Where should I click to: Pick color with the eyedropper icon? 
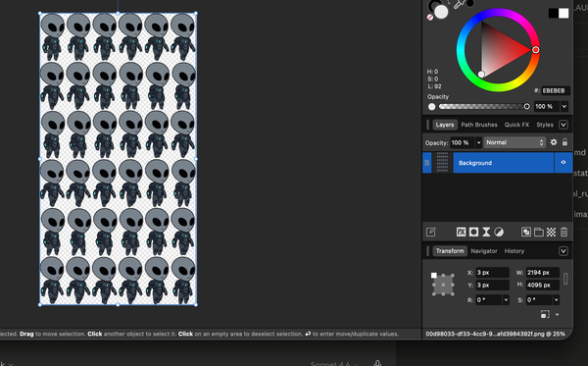coord(459,5)
